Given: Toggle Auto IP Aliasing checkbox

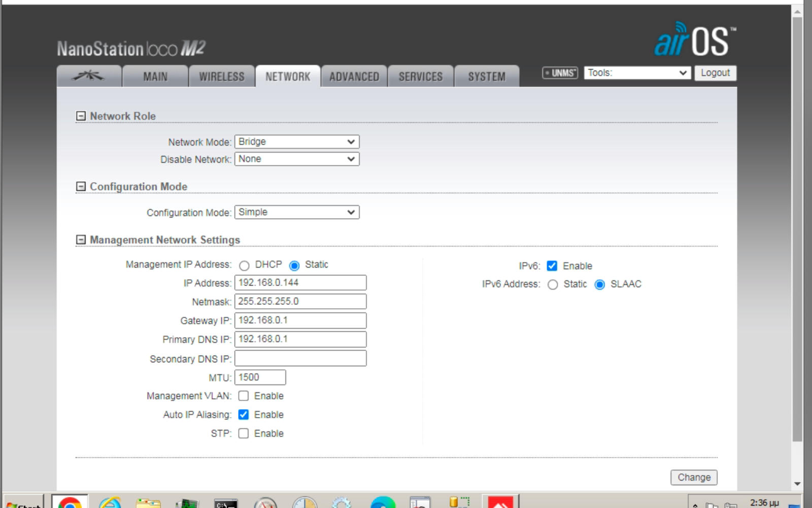Looking at the screenshot, I should coord(244,415).
